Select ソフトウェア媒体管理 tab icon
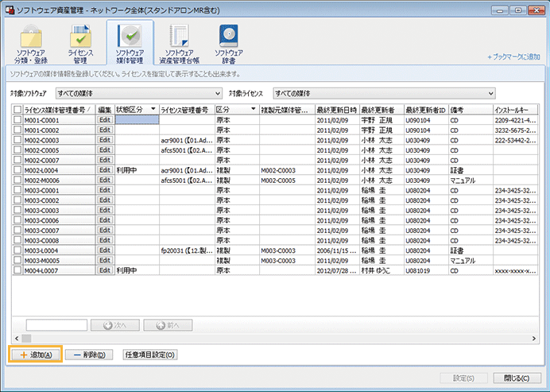550x392 pixels. tap(130, 44)
